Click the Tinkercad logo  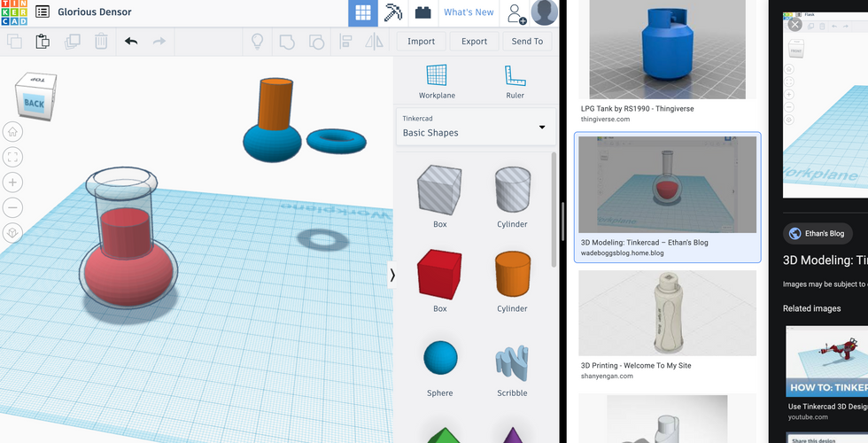click(14, 12)
